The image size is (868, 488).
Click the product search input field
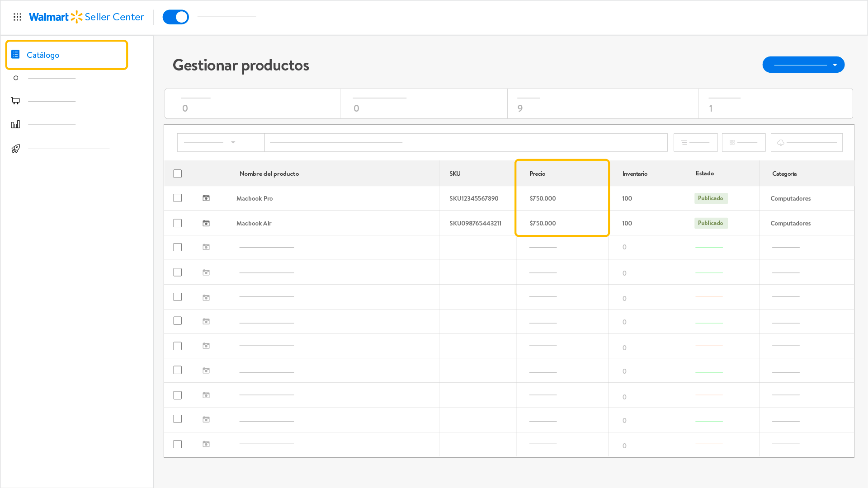tap(466, 142)
